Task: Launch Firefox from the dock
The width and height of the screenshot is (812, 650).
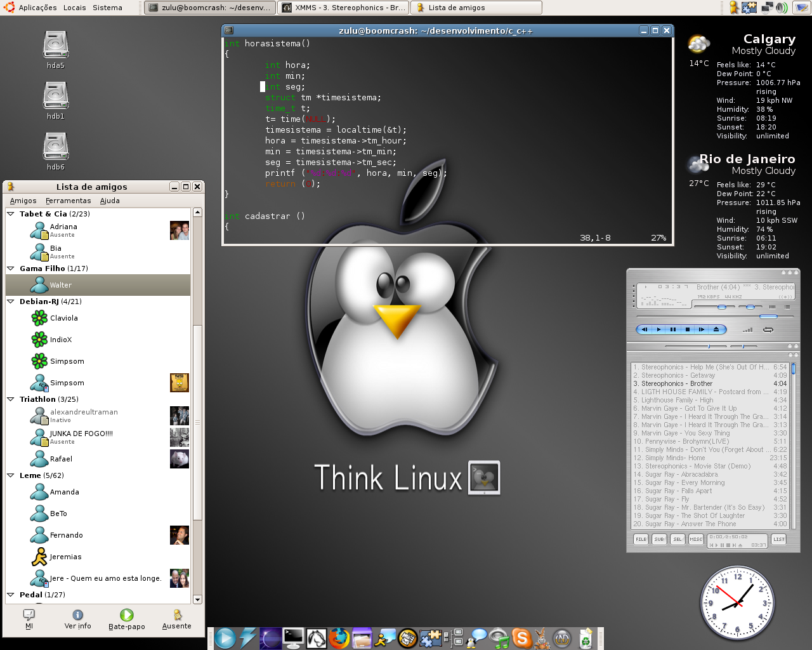Action: pyautogui.click(x=339, y=638)
